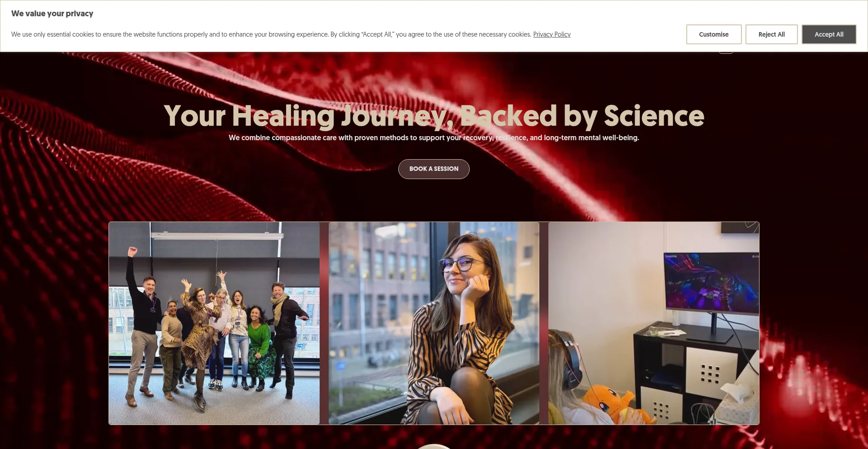Click the 'Your Healing Journey' headline

point(434,116)
